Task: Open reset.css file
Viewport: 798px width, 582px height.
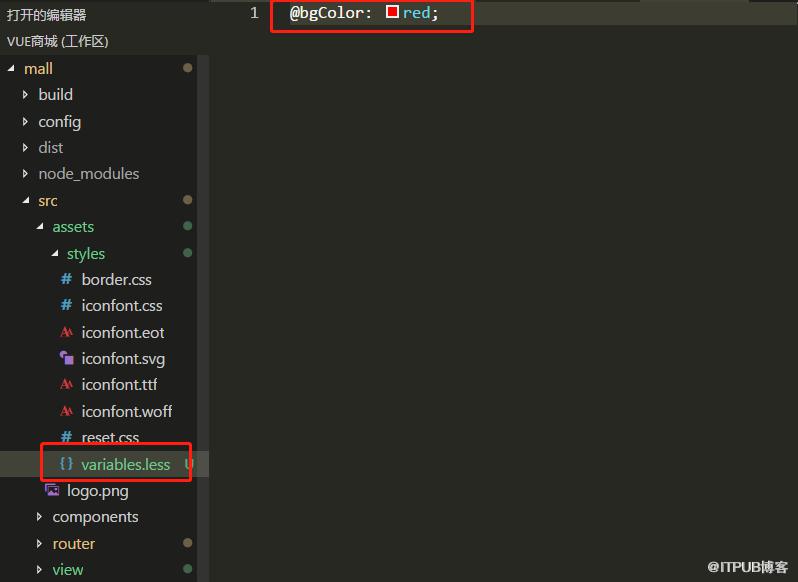Action: point(110,437)
